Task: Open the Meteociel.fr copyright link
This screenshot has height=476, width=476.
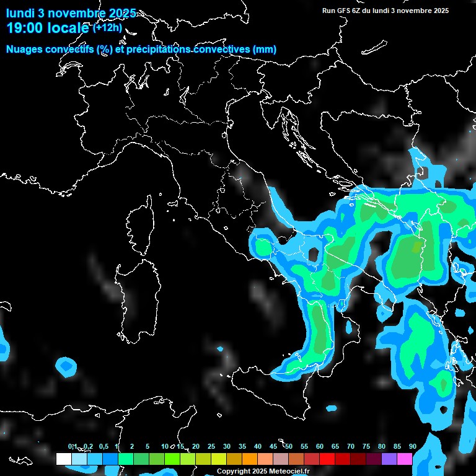Action: point(262,471)
